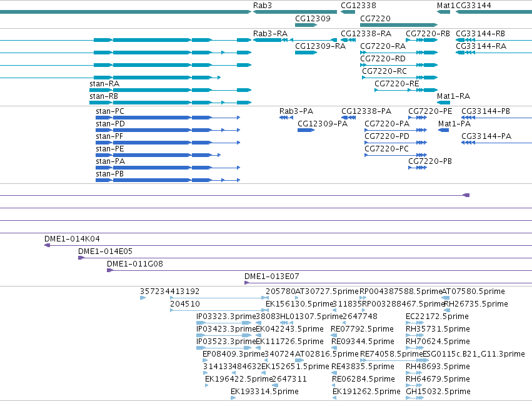This screenshot has width=532, height=401.
Task: Select the stan-RA transcript label
Action: [x=104, y=84]
